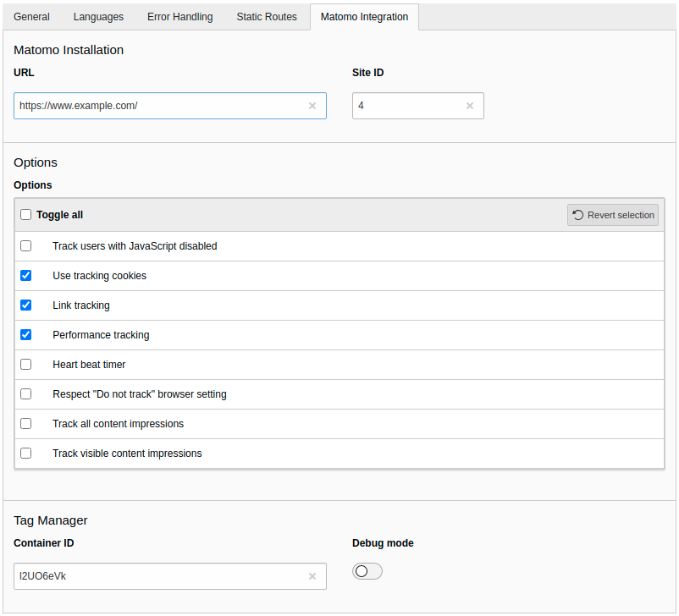Select the Static Routes tab

click(267, 17)
